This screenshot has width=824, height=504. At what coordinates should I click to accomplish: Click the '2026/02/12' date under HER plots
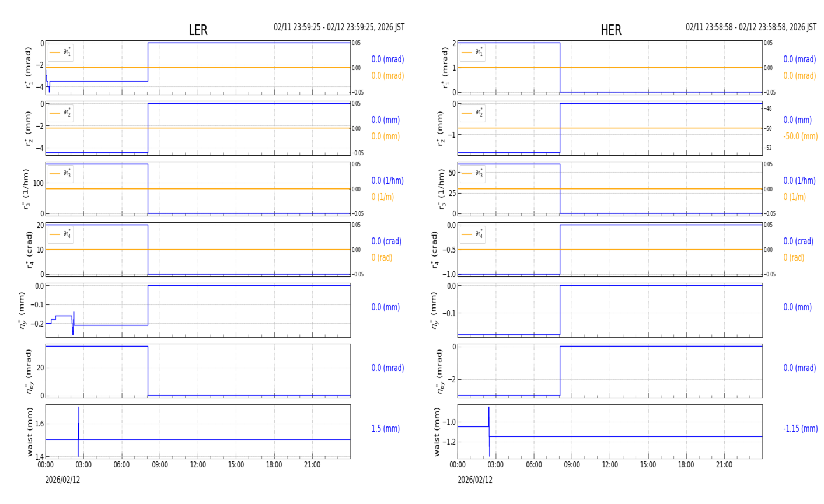(x=475, y=480)
